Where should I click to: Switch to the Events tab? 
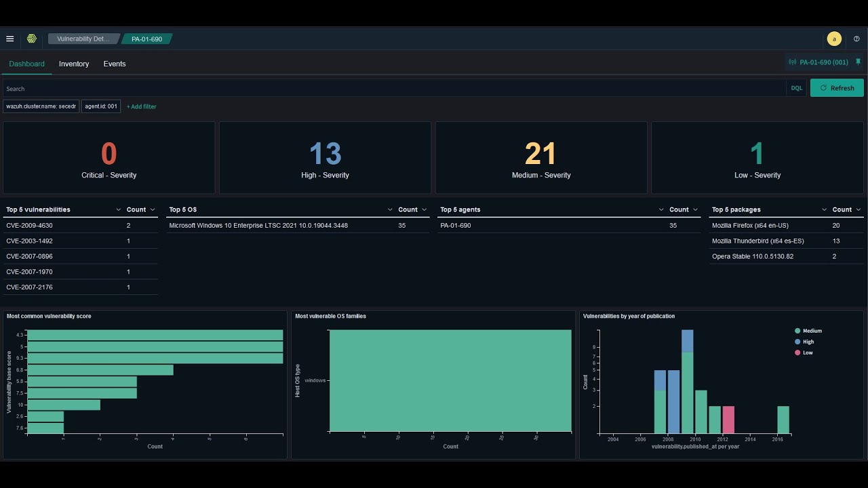(x=115, y=64)
